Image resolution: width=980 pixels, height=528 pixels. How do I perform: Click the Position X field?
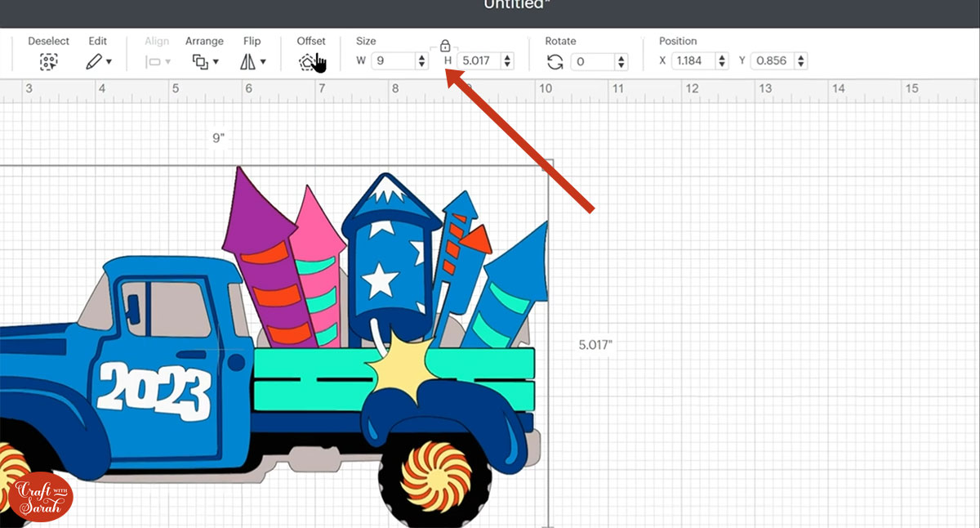point(693,61)
